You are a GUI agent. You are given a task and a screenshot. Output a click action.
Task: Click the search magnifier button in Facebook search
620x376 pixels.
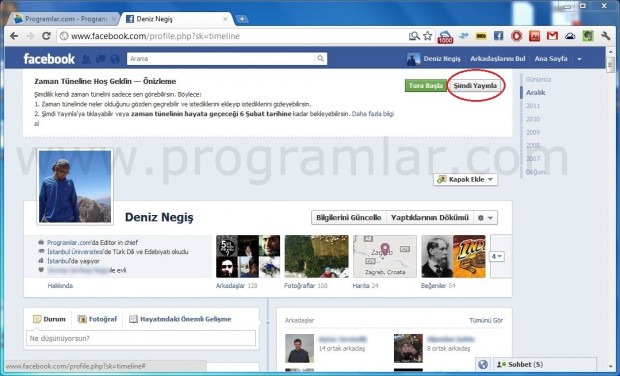pos(321,59)
